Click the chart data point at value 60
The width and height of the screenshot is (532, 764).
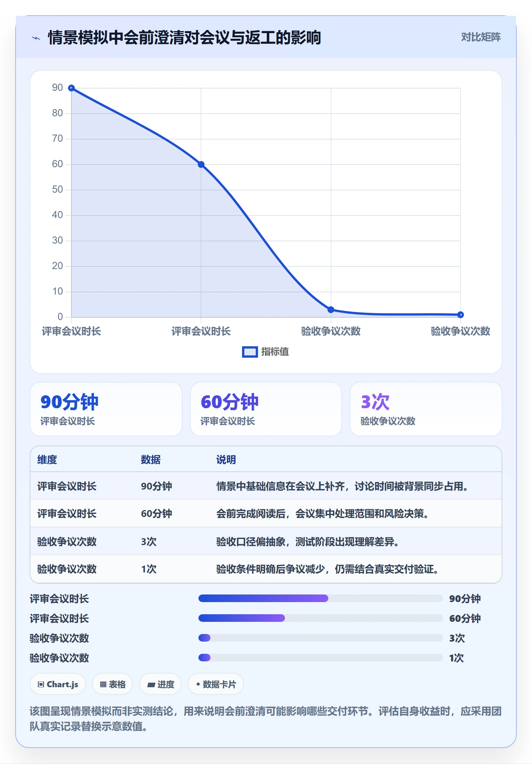201,165
